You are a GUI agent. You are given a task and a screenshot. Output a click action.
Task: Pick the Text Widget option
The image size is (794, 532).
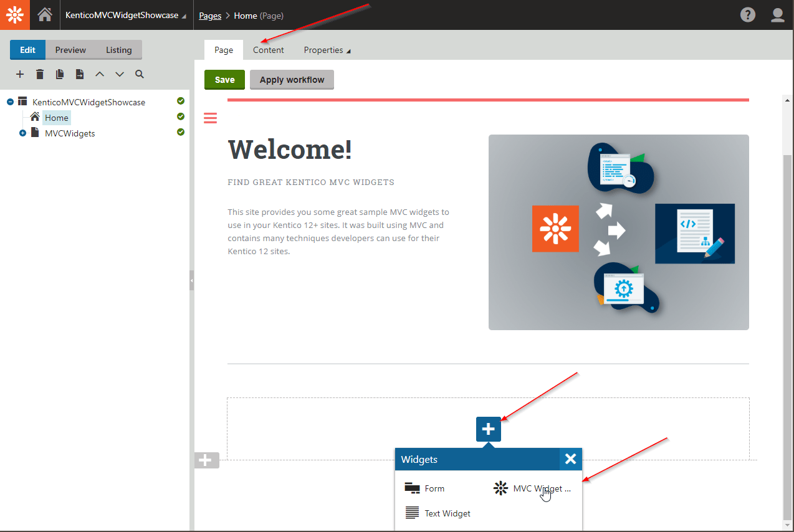[x=438, y=513]
